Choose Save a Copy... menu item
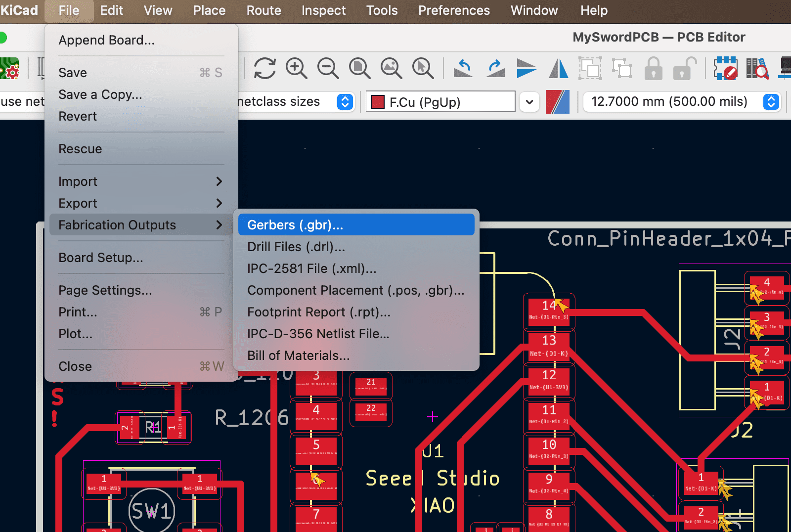Image resolution: width=791 pixels, height=532 pixels. pyautogui.click(x=141, y=94)
